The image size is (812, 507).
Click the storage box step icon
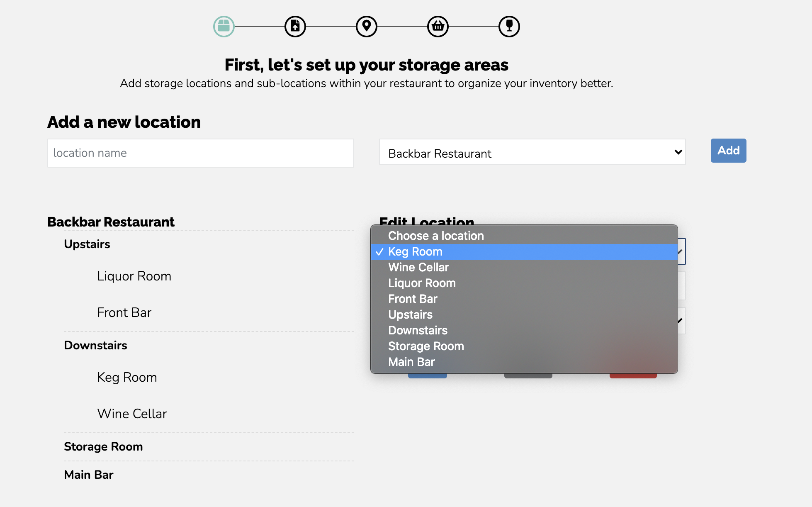(224, 27)
